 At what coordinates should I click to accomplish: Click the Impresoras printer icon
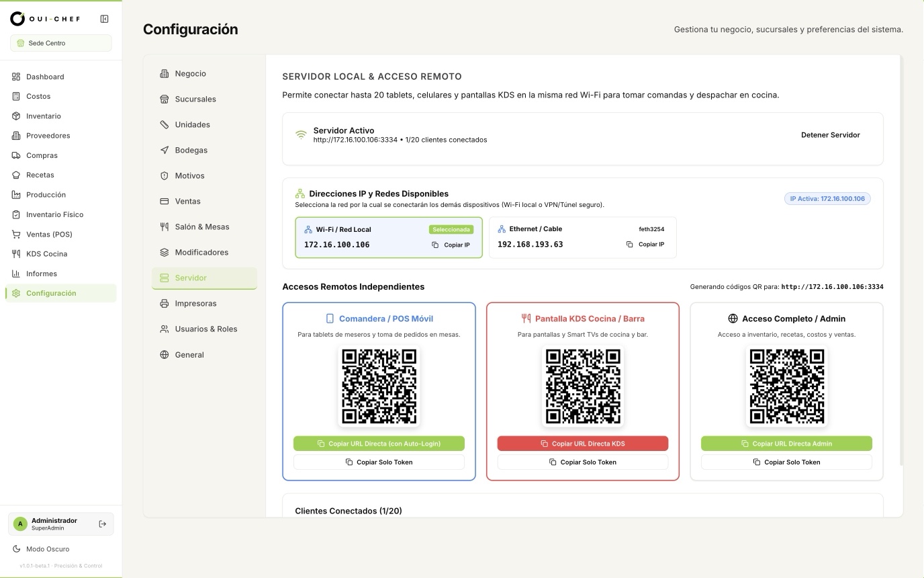click(x=165, y=304)
